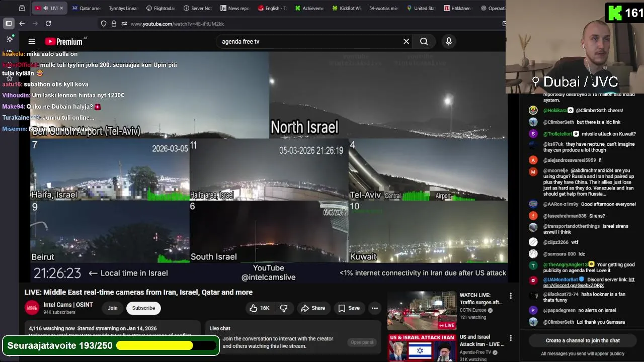
Task: Run search with the magnifier button
Action: tap(424, 42)
